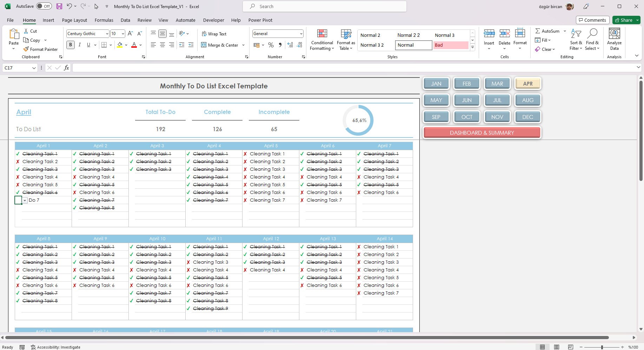Switch to the Formulas ribbon tab
Image resolution: width=644 pixels, height=350 pixels.
(104, 20)
